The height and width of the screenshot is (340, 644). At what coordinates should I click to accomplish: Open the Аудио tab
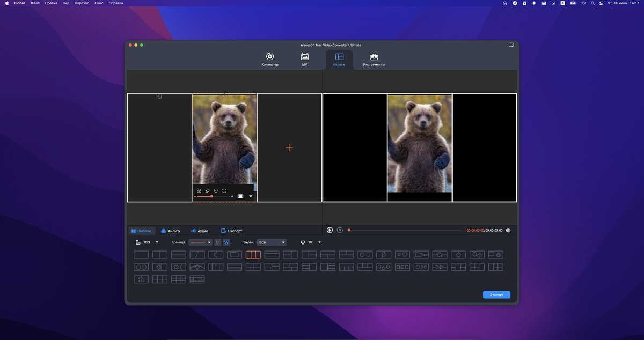pyautogui.click(x=200, y=231)
